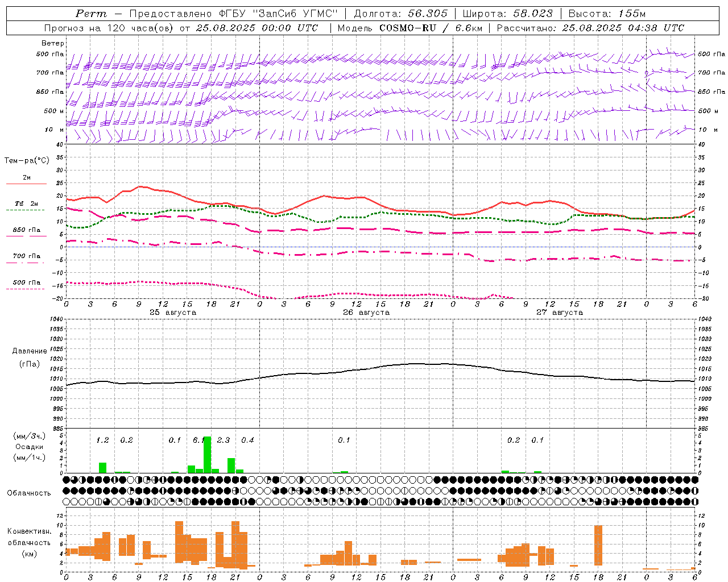
Task: Click the 6.1 precipitation value label
Action: [x=198, y=440]
